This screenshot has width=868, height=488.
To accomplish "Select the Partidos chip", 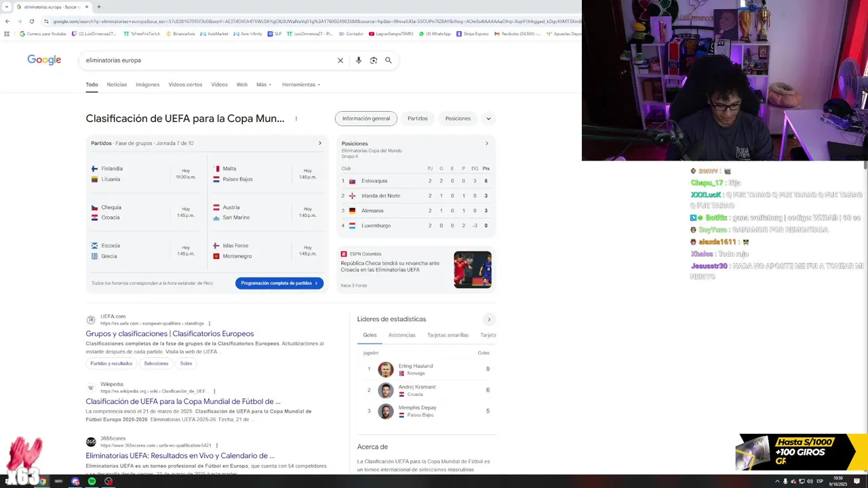I will coord(418,119).
